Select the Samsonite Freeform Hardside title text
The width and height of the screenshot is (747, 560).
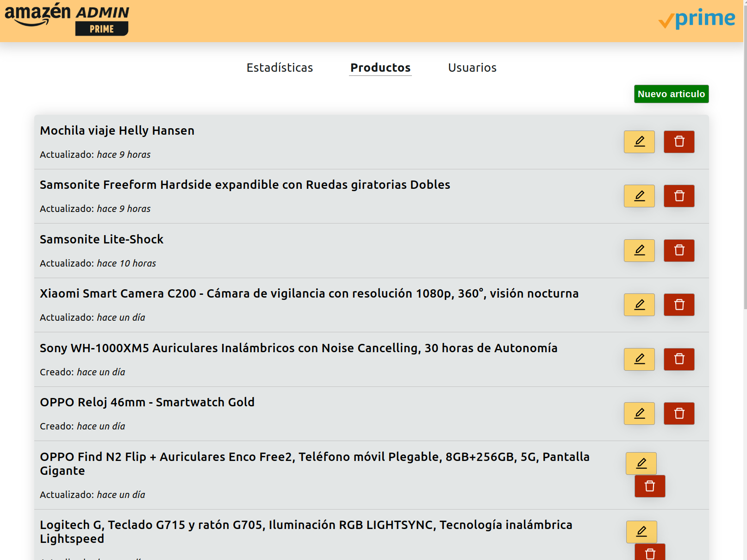click(245, 185)
